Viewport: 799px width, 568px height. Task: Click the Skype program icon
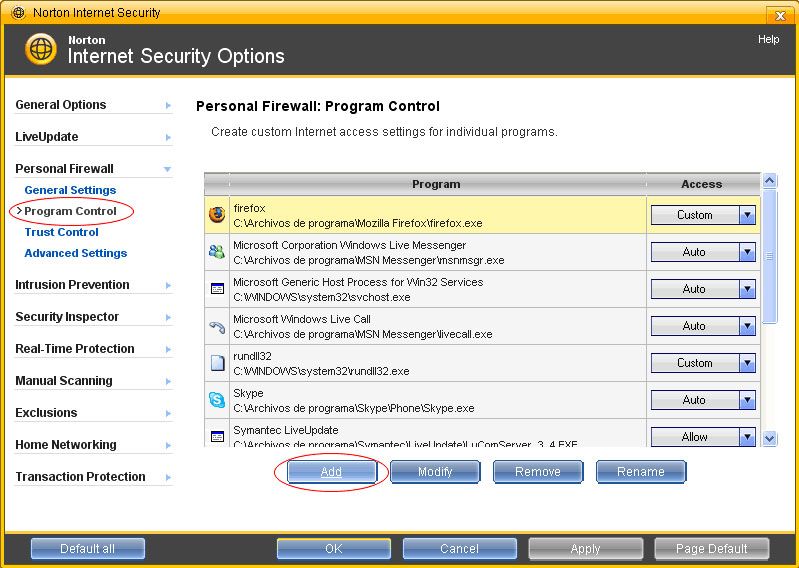pos(217,400)
